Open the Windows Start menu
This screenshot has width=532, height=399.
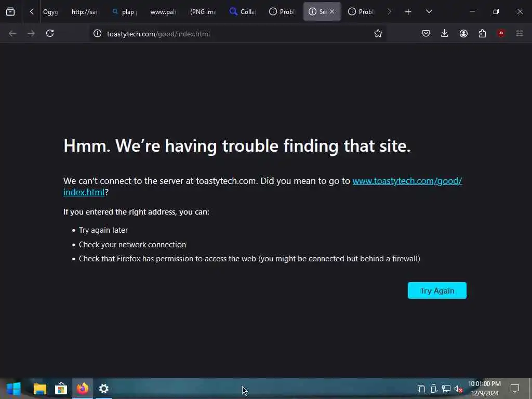[14, 389]
